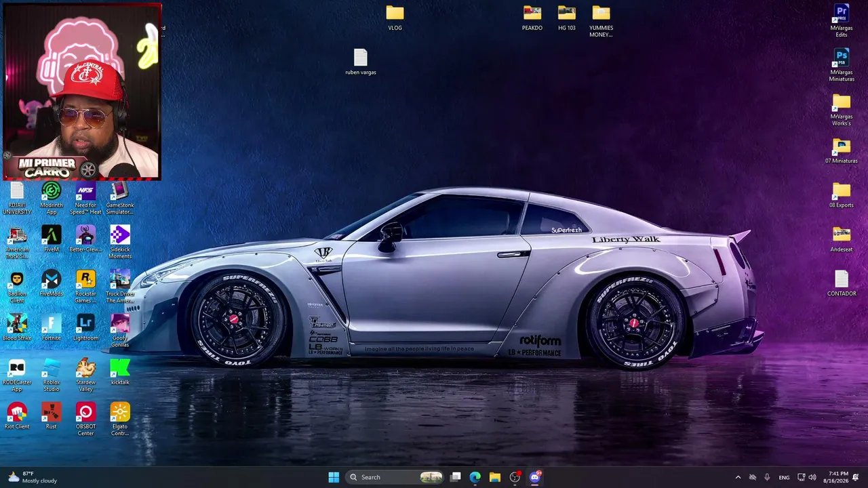Select the Need for Speed Heat shortcut
Image resolution: width=868 pixels, height=488 pixels.
pos(85,198)
